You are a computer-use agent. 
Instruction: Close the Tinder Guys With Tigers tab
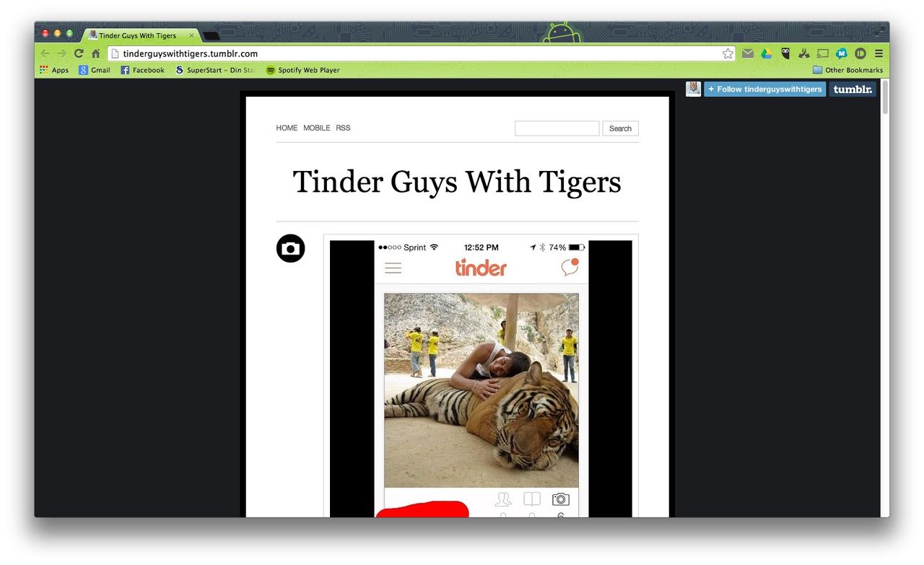point(191,35)
